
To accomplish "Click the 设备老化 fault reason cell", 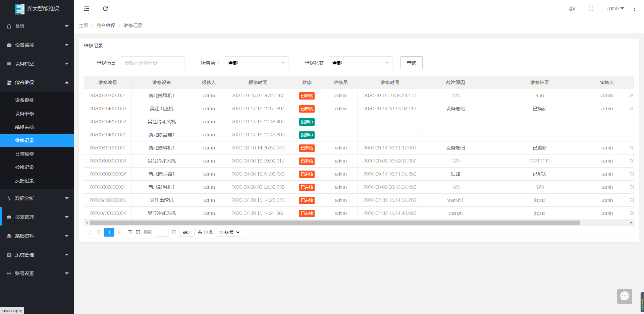I will [455, 109].
